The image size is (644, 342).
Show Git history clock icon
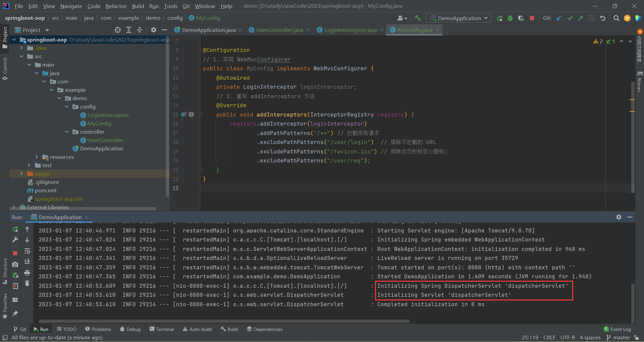(592, 18)
